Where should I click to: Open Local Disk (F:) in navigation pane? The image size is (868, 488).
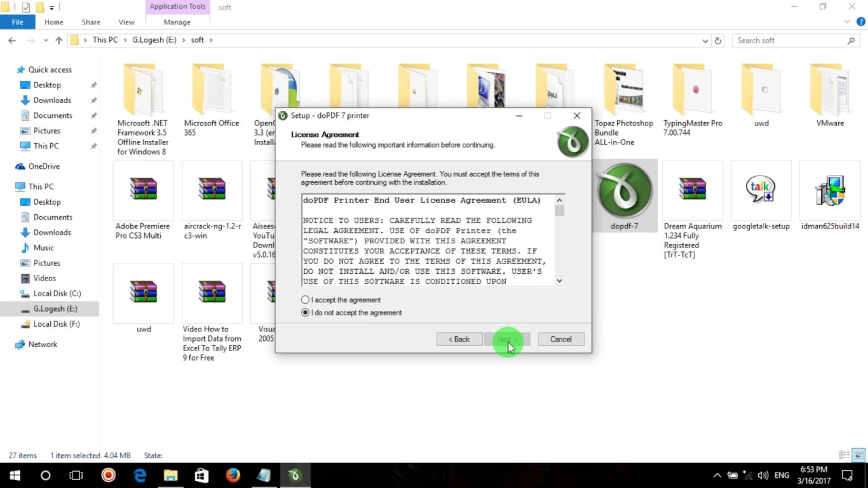click(56, 324)
